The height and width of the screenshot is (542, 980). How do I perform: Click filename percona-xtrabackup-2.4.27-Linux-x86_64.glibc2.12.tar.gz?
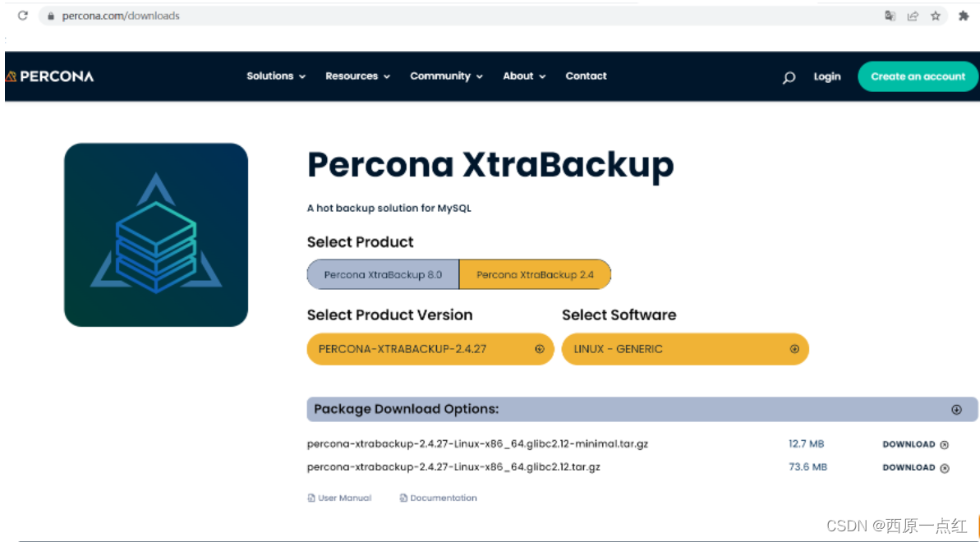pyautogui.click(x=453, y=467)
